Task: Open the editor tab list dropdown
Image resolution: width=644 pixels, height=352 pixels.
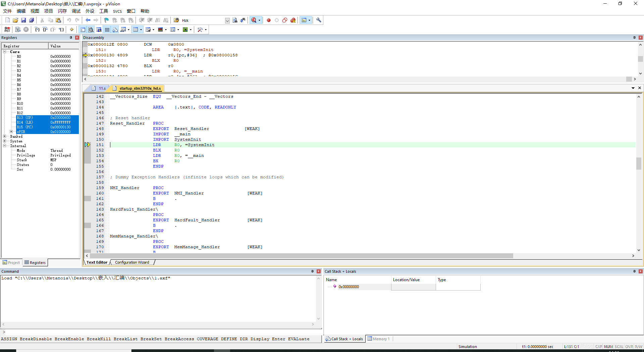Action: coord(633,88)
